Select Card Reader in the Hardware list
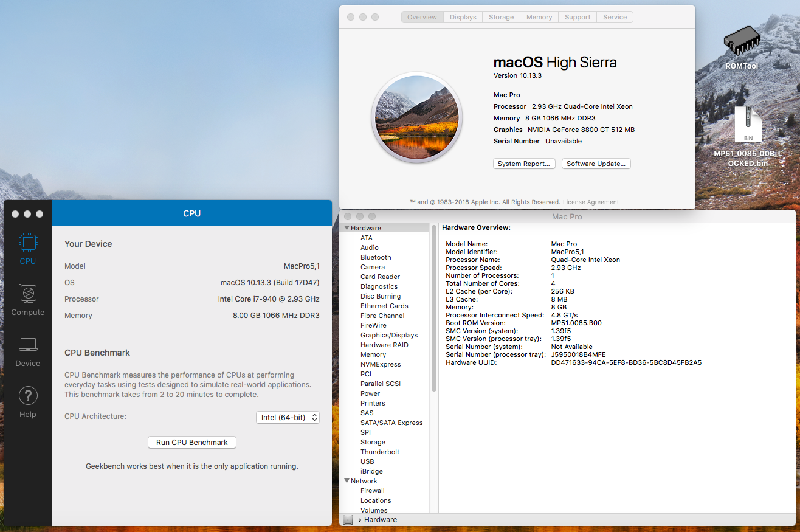The image size is (800, 532). (380, 277)
